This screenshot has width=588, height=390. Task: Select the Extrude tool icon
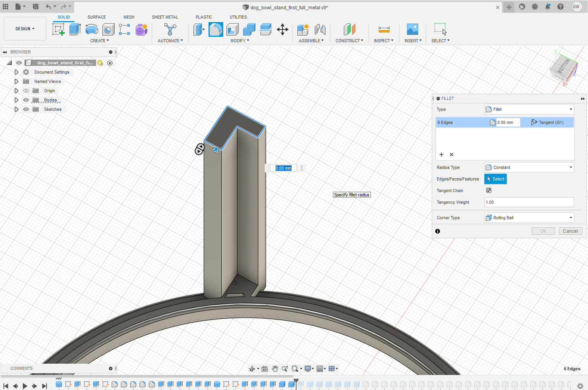[75, 29]
